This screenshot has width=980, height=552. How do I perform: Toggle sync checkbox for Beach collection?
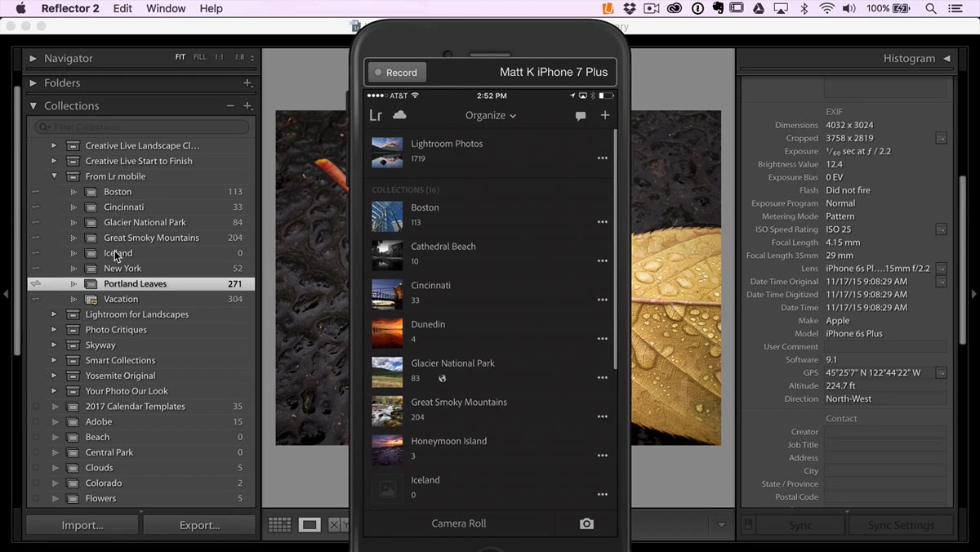point(35,437)
